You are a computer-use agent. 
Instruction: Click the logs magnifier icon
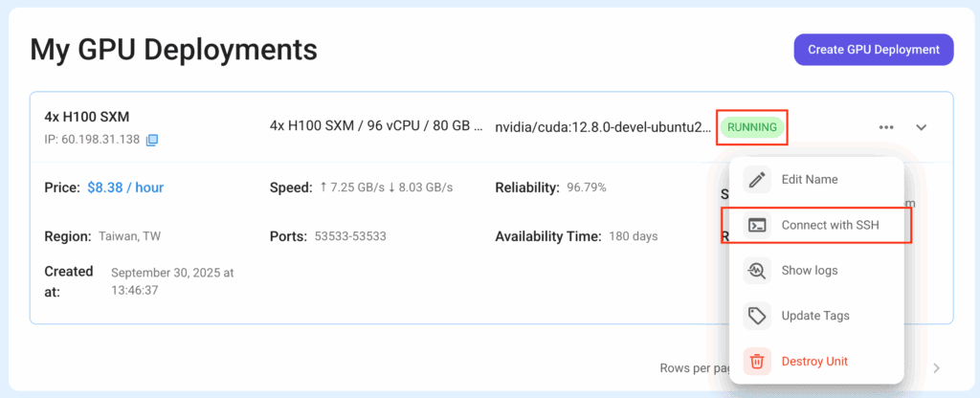(757, 271)
